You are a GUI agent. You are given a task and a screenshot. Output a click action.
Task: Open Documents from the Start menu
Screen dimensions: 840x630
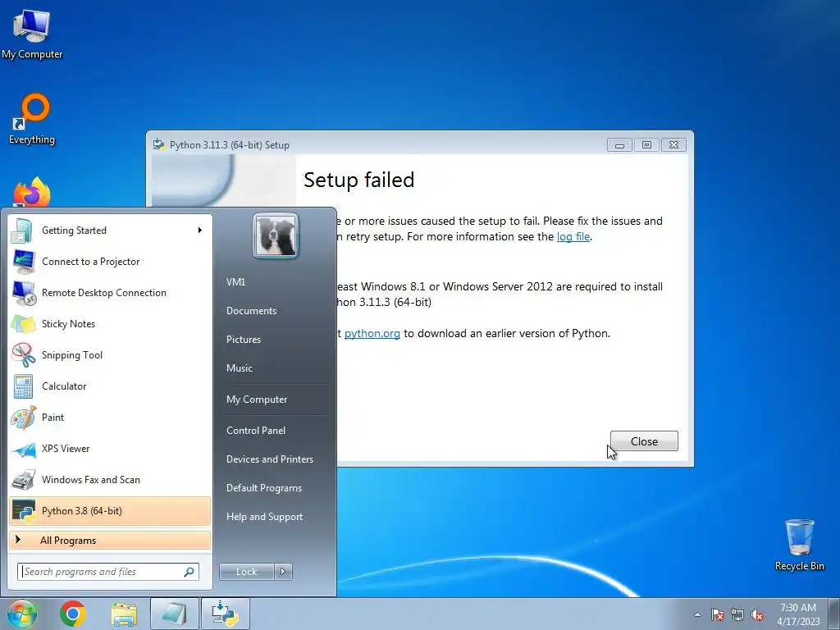[251, 311]
